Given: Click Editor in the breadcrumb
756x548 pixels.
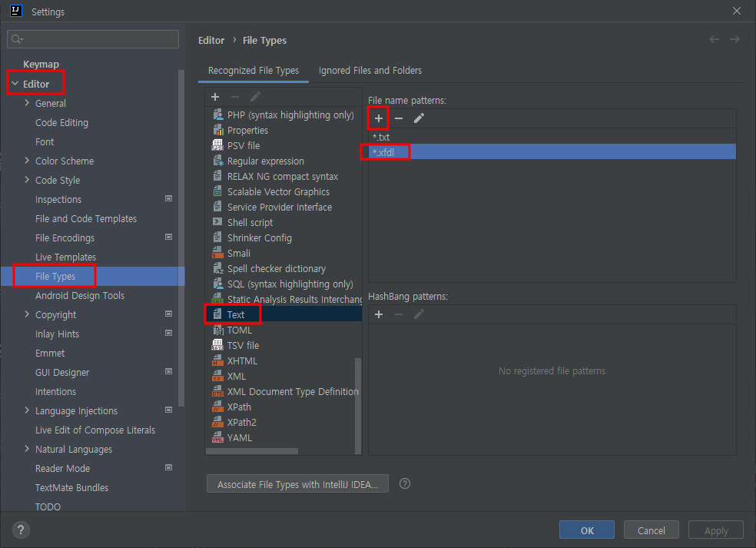Looking at the screenshot, I should pos(211,41).
